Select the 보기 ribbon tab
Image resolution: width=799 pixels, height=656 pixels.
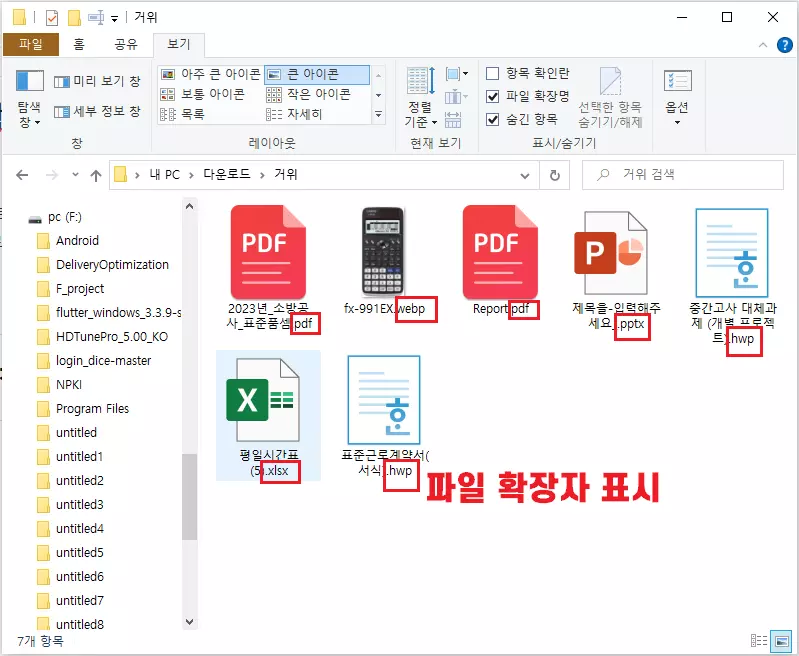point(179,44)
